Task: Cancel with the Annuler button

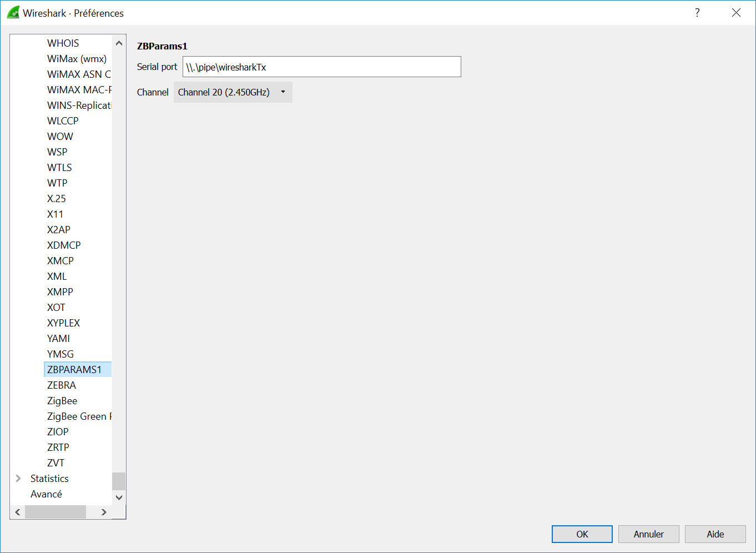Action: [648, 534]
